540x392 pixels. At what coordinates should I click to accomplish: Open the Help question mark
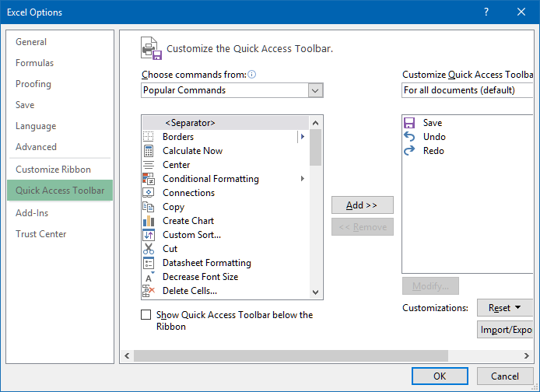486,12
